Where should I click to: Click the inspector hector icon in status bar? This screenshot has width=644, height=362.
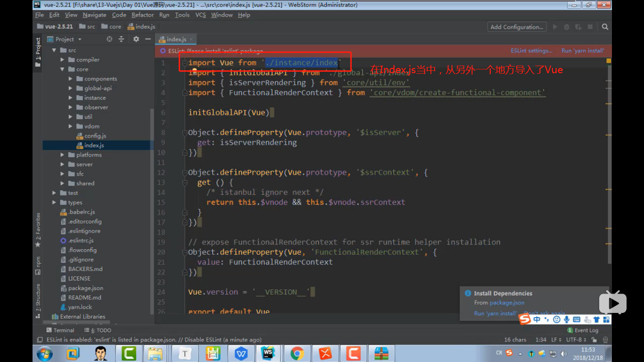(605, 340)
